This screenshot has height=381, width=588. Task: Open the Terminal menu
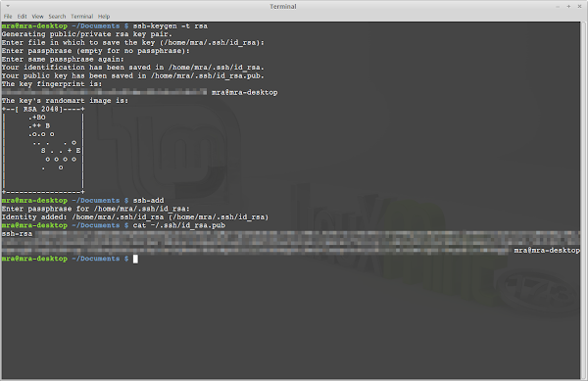81,17
